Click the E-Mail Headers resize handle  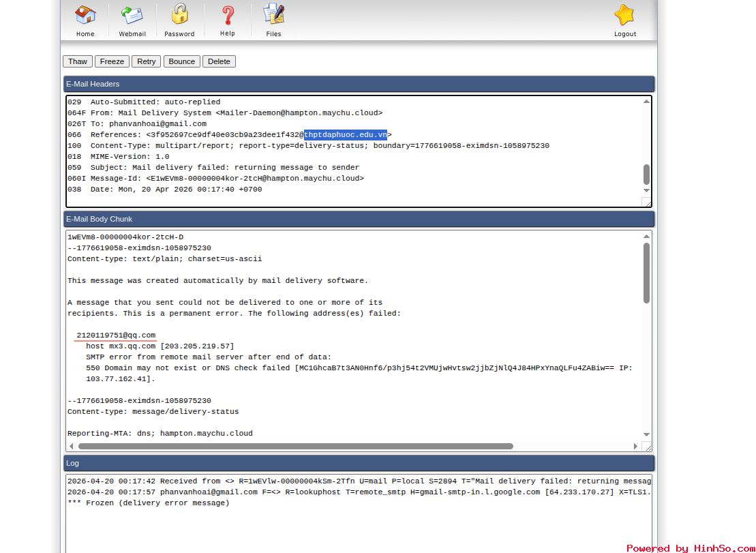click(x=646, y=203)
